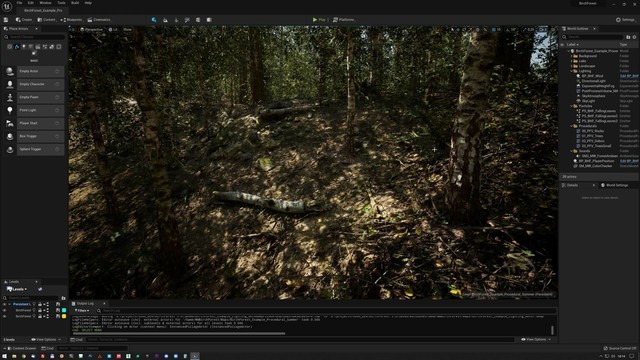The height and width of the screenshot is (360, 640).
Task: Open the Edit menu
Action: (31, 3)
